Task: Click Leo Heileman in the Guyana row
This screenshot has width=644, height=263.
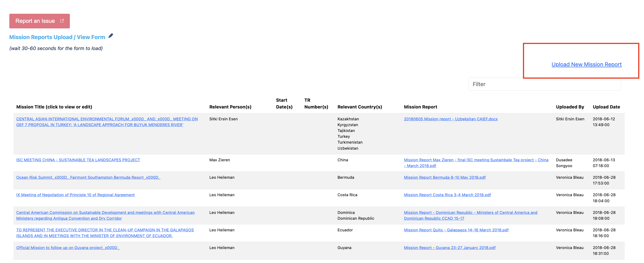Action: coord(222,248)
